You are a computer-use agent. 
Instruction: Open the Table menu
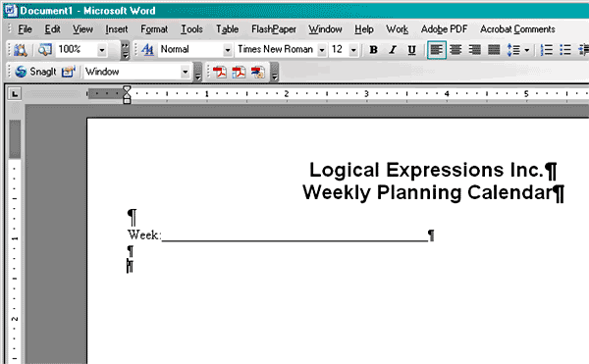[x=227, y=29]
